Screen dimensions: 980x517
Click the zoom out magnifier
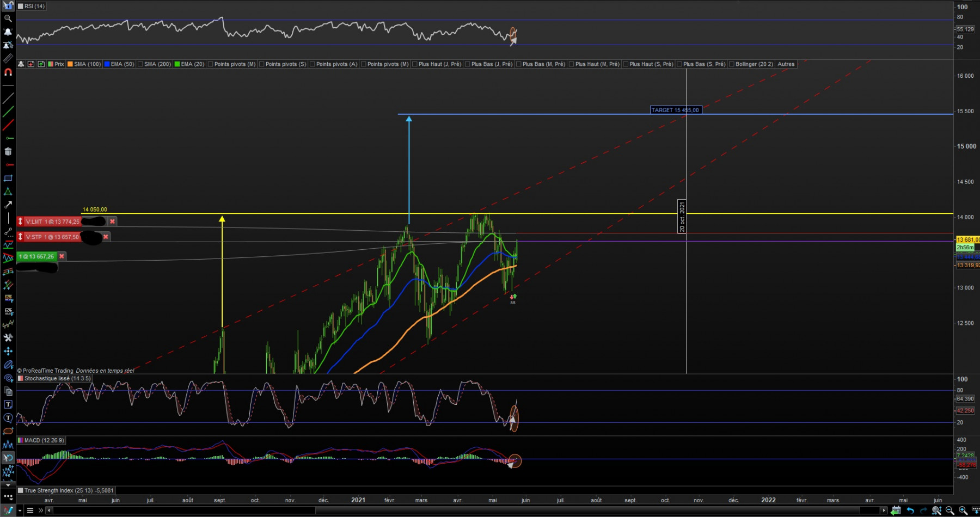tap(950, 510)
